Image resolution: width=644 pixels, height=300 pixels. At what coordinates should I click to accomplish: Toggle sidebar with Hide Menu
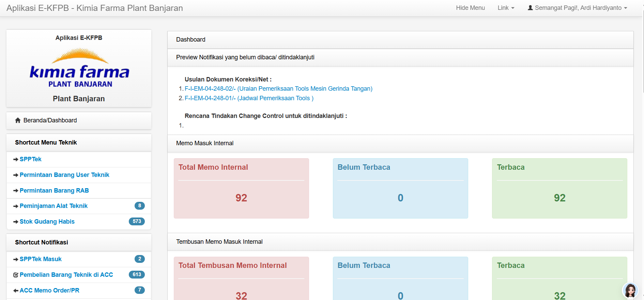tap(470, 8)
